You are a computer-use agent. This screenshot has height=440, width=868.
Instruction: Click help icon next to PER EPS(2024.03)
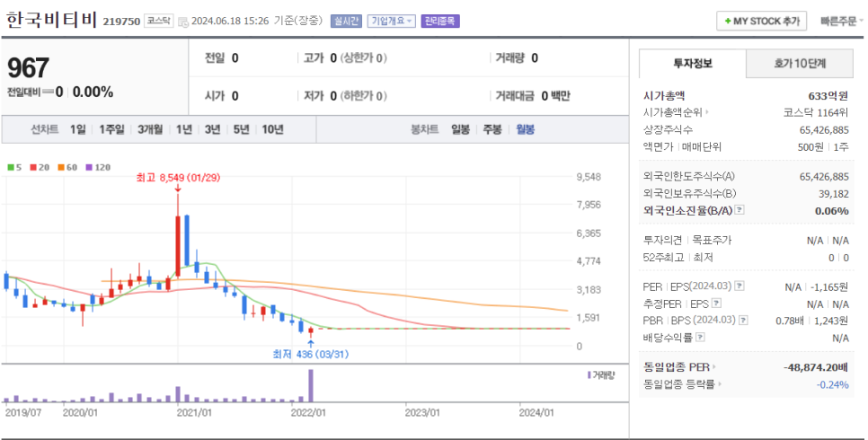pyautogui.click(x=740, y=286)
